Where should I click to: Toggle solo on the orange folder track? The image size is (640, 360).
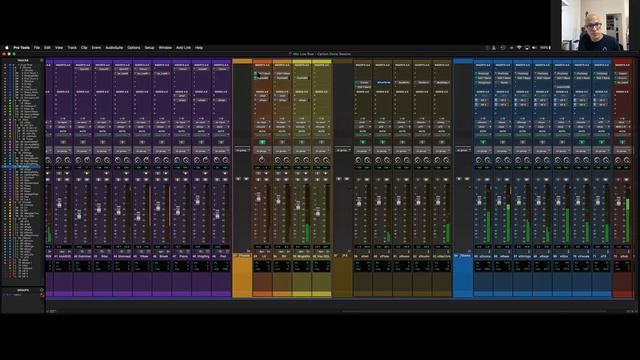click(238, 178)
